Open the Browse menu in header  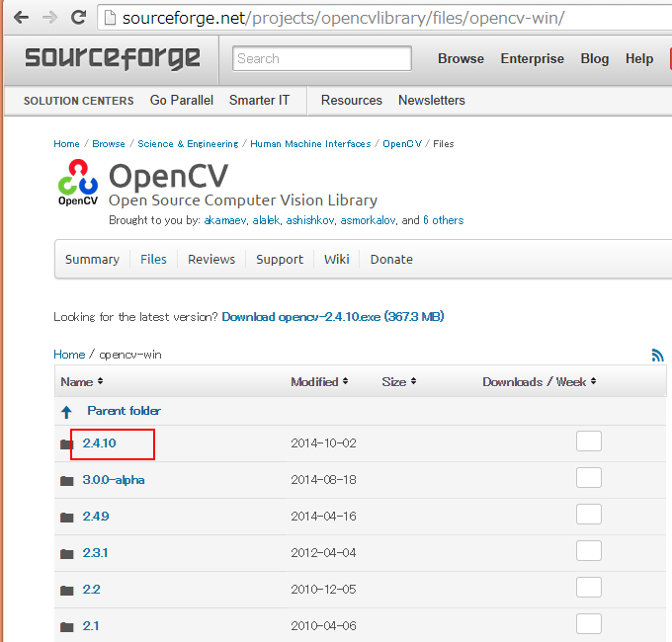coord(461,58)
